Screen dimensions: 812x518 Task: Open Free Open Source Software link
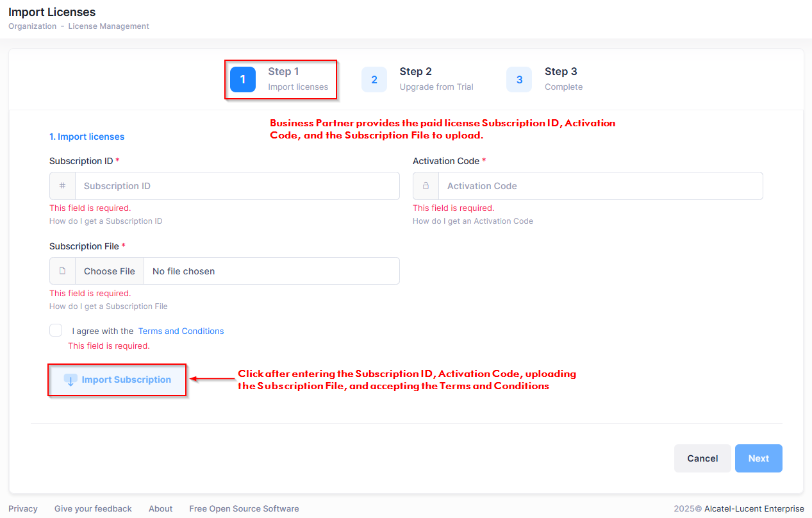244,509
